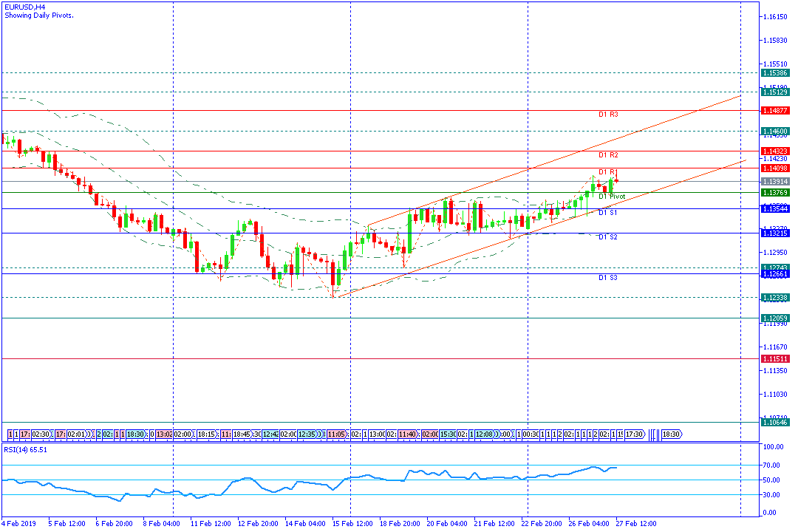798x532 pixels.
Task: Select the red 1.14877 price tag
Action: (x=775, y=111)
